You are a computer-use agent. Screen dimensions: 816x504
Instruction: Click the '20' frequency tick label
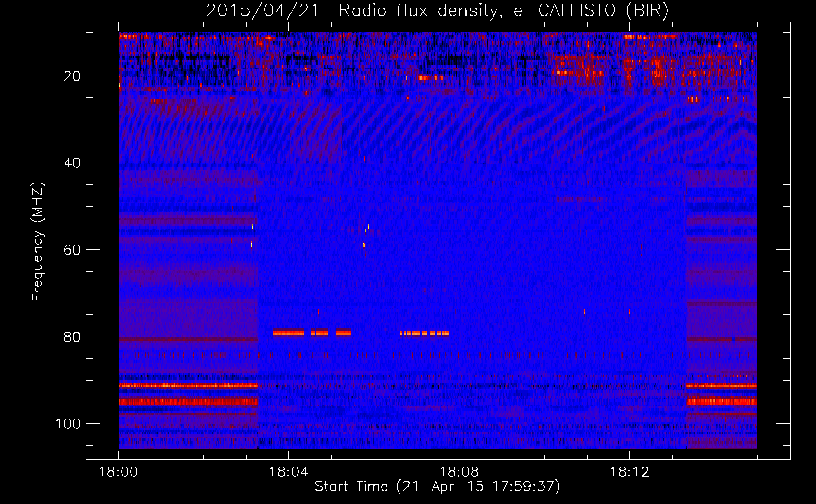[73, 76]
